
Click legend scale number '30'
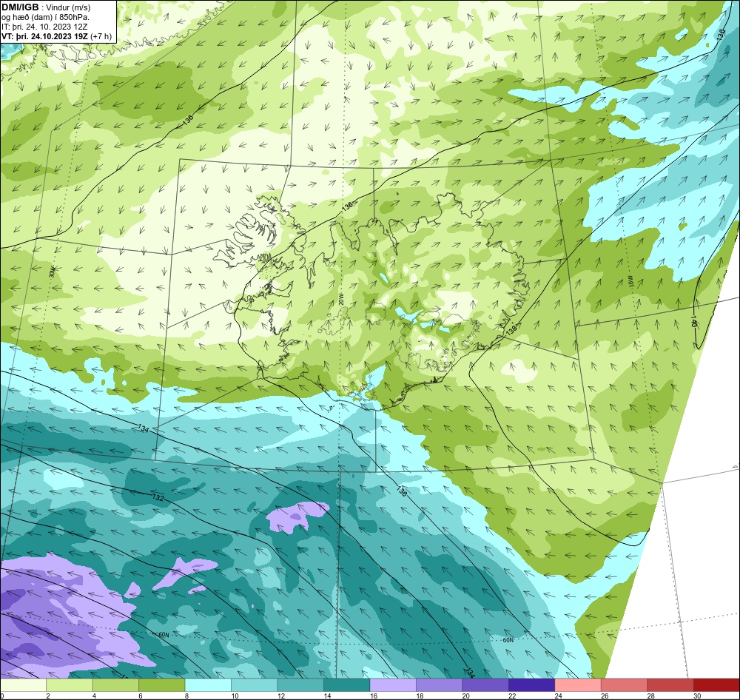pyautogui.click(x=697, y=696)
